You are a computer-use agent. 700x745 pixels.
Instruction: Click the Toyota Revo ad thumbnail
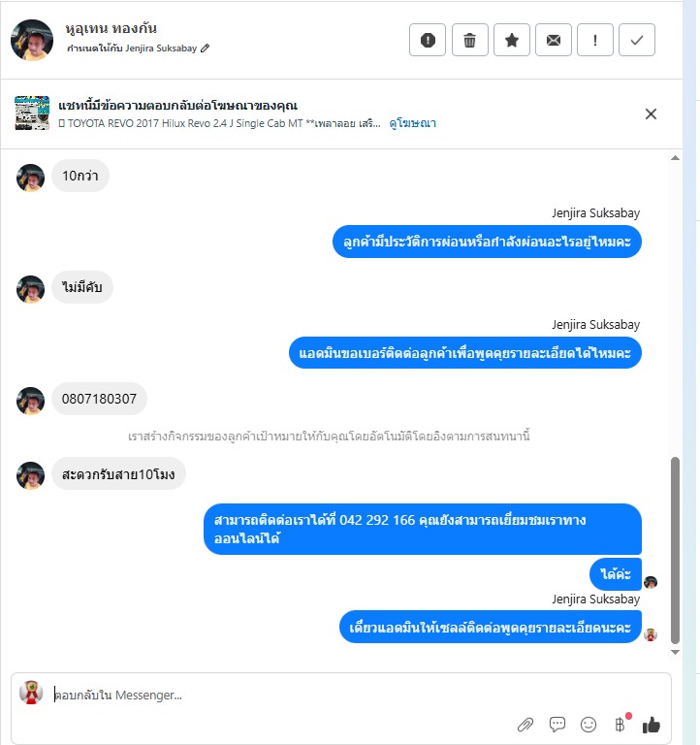pos(32,113)
